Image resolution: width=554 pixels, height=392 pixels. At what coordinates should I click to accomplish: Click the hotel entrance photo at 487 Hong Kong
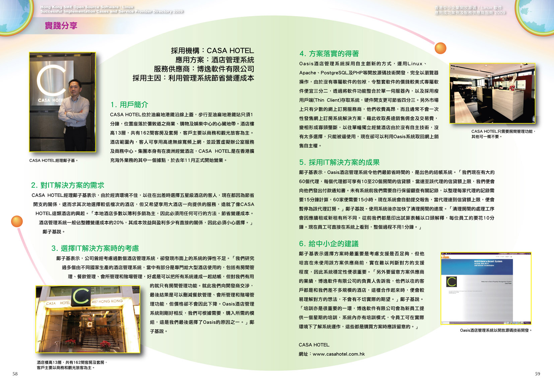88,319
